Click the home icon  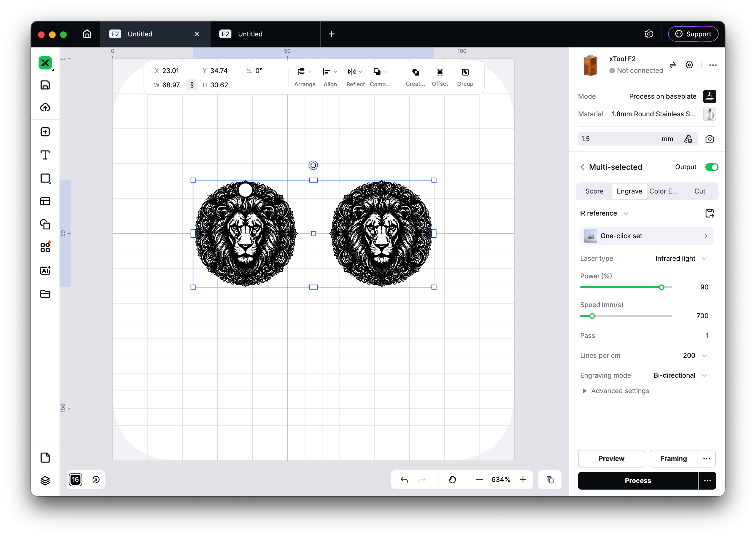click(87, 34)
